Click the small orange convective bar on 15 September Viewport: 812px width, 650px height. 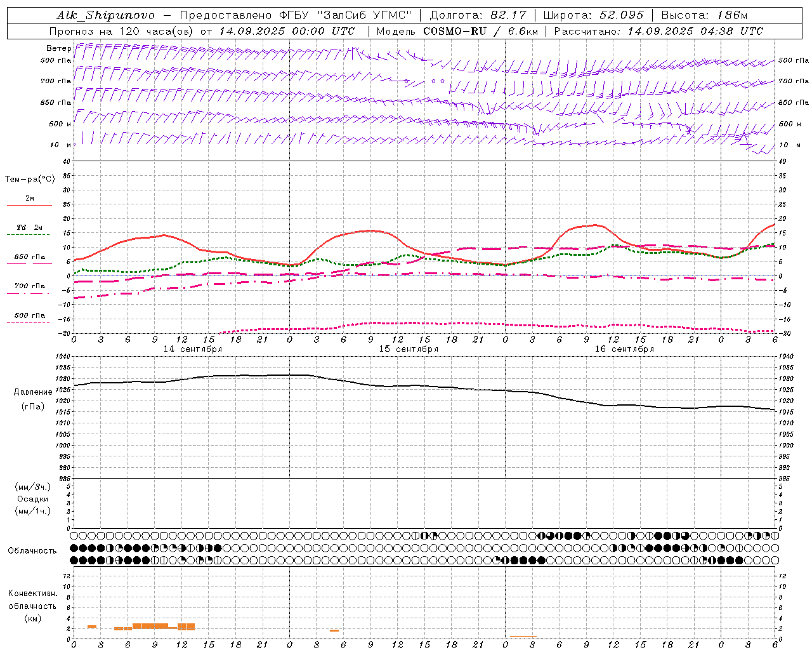(x=334, y=630)
